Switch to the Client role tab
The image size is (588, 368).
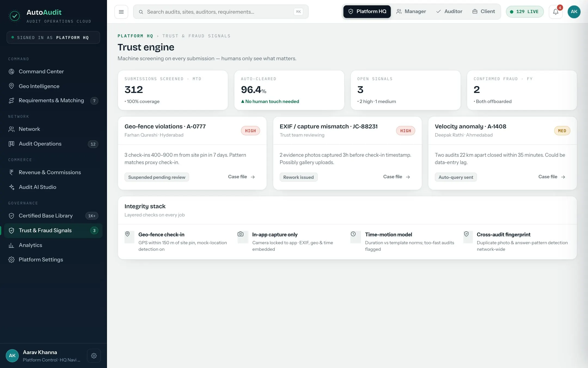tap(484, 11)
